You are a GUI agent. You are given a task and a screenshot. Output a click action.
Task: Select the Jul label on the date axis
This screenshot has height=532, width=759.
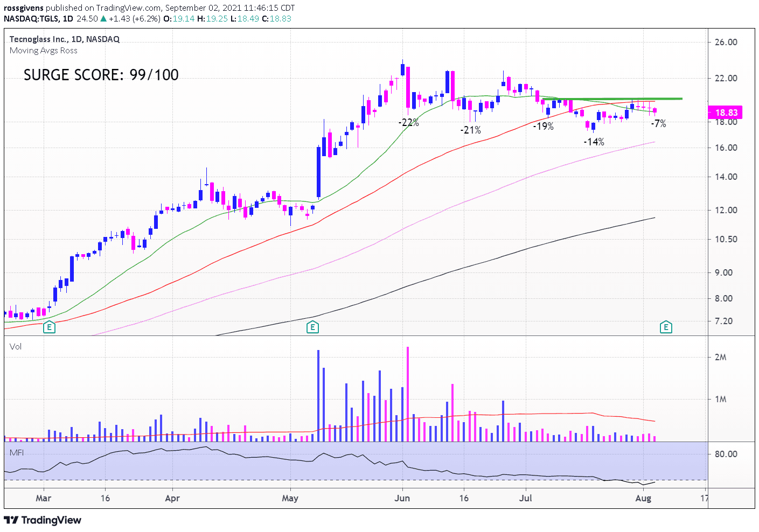525,499
